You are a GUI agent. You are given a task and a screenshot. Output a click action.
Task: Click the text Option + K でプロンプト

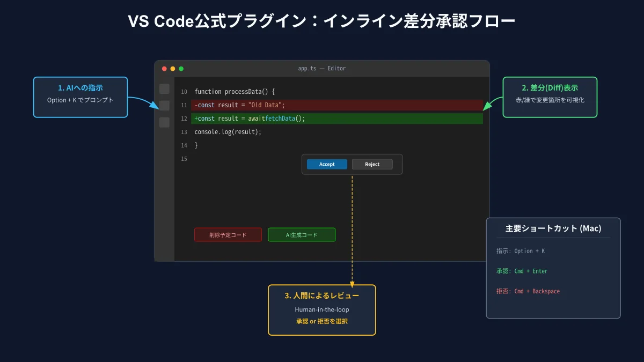[80, 100]
